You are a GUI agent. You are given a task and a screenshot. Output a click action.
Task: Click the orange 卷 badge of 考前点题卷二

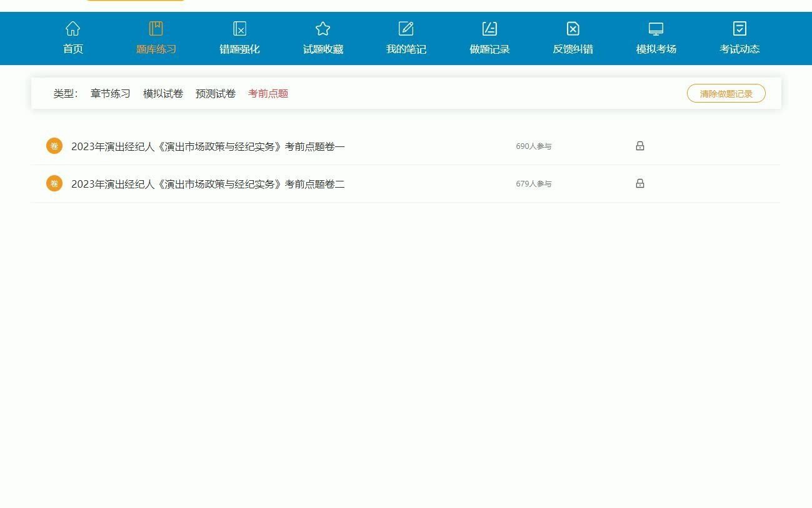click(x=54, y=183)
